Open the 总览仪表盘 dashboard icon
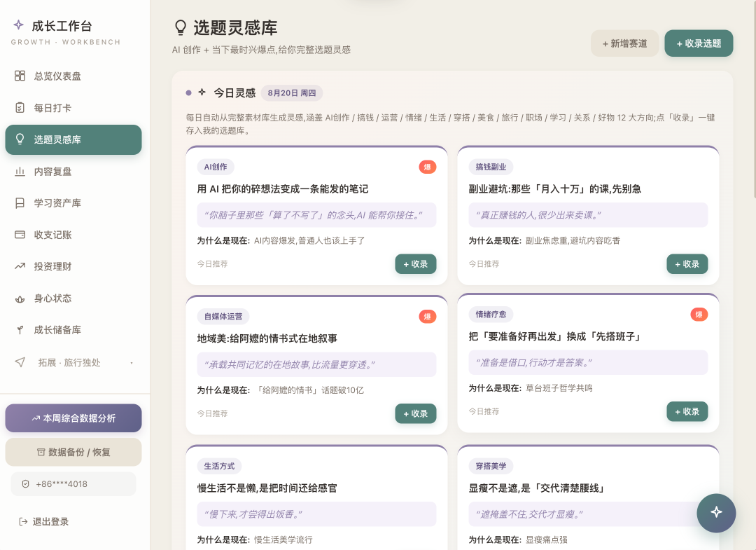The image size is (756, 550). click(x=20, y=76)
